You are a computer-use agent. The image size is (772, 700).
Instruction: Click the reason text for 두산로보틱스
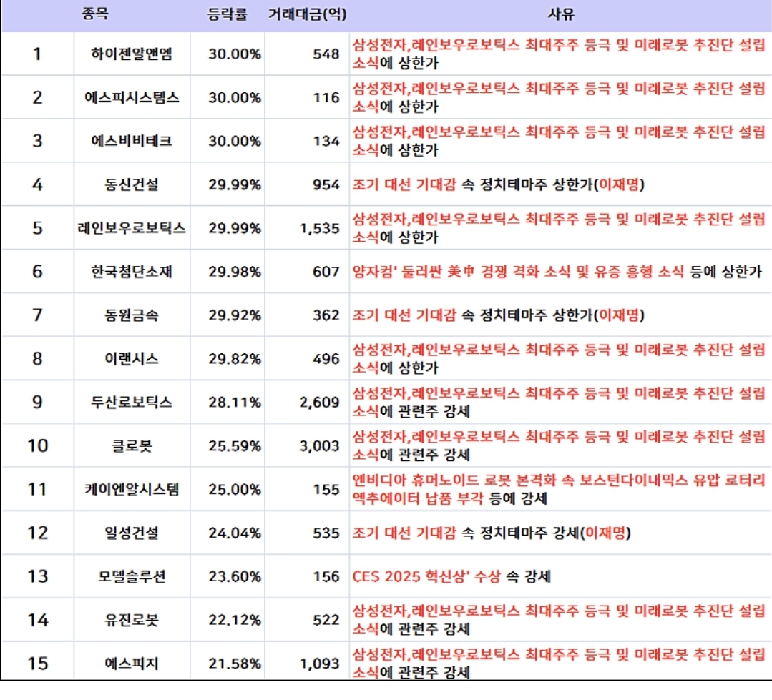(559, 402)
